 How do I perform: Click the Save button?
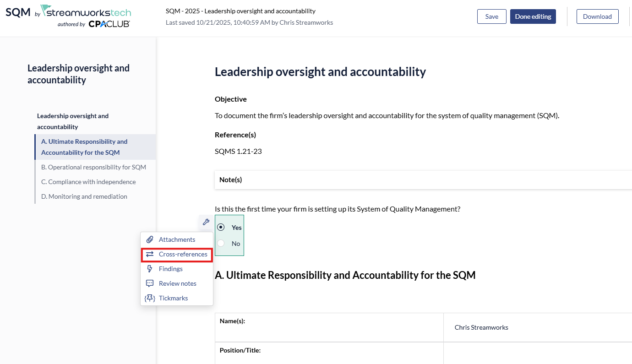491,16
